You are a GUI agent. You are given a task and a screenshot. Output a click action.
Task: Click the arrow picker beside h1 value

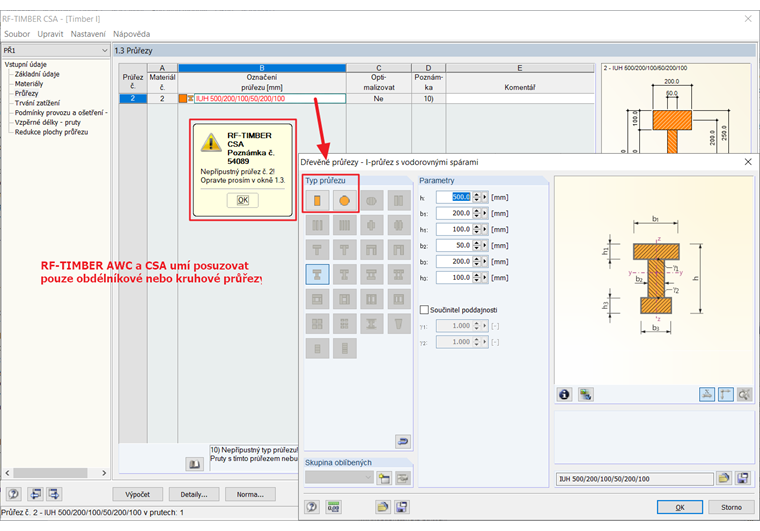[485, 229]
